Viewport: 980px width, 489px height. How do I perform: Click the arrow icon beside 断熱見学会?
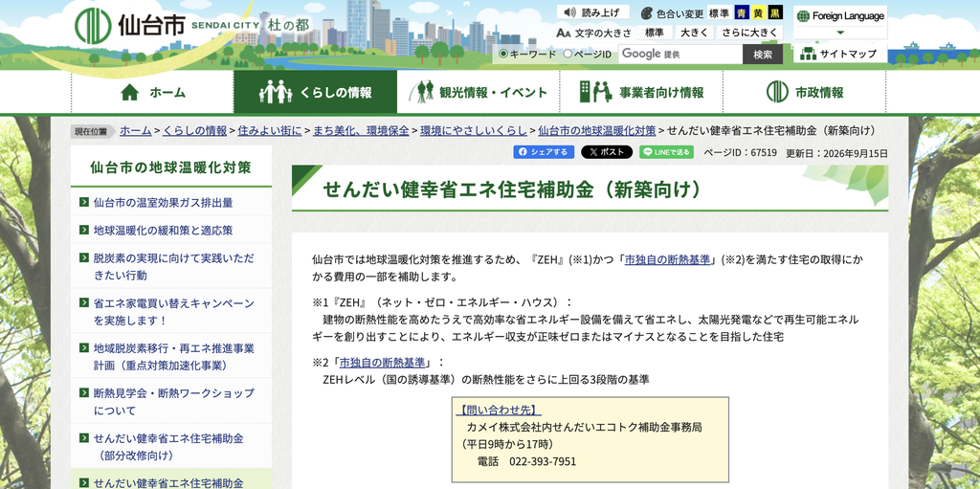84,392
